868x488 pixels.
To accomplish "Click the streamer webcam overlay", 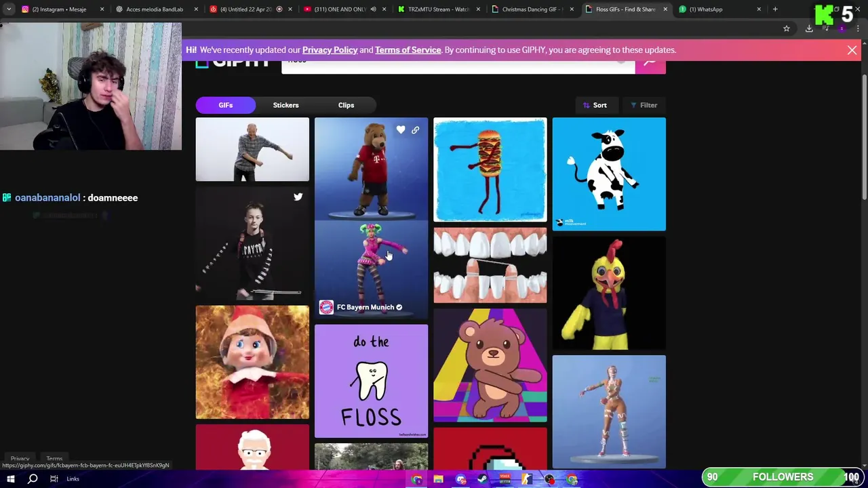I will (x=91, y=86).
